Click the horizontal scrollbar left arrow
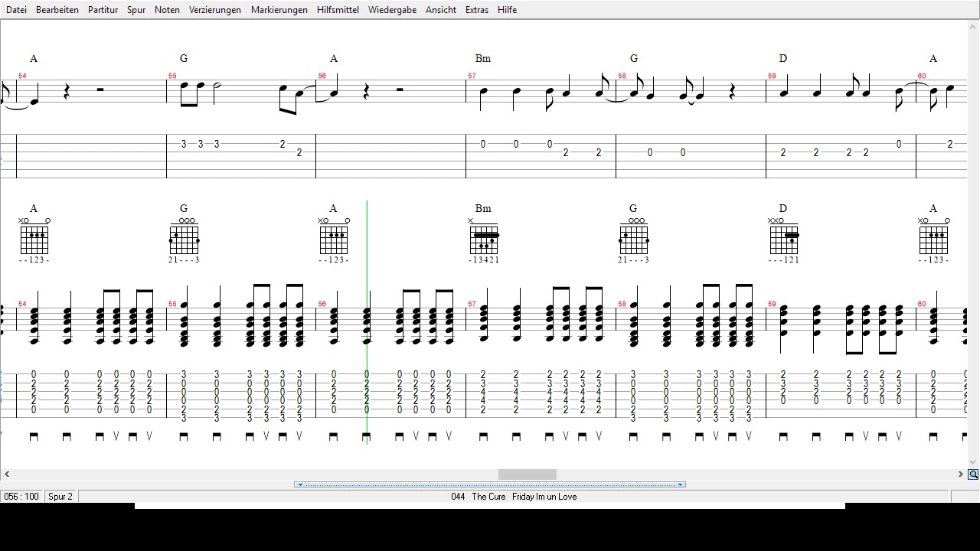Image resolution: width=980 pixels, height=551 pixels. pyautogui.click(x=7, y=474)
